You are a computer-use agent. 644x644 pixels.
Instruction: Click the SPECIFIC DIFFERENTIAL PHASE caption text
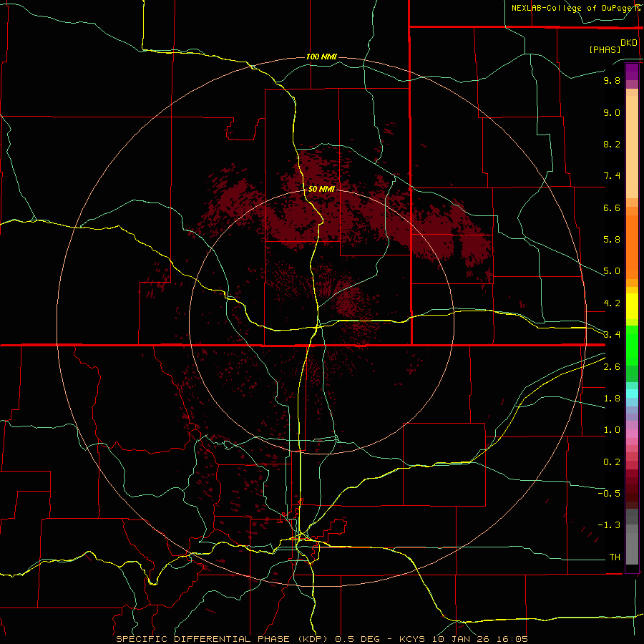coord(204,639)
